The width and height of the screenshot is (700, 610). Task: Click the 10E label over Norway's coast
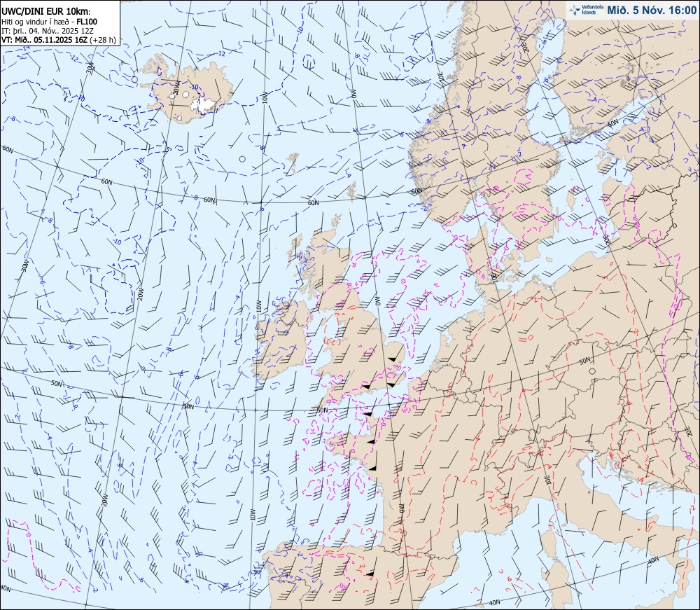click(440, 76)
